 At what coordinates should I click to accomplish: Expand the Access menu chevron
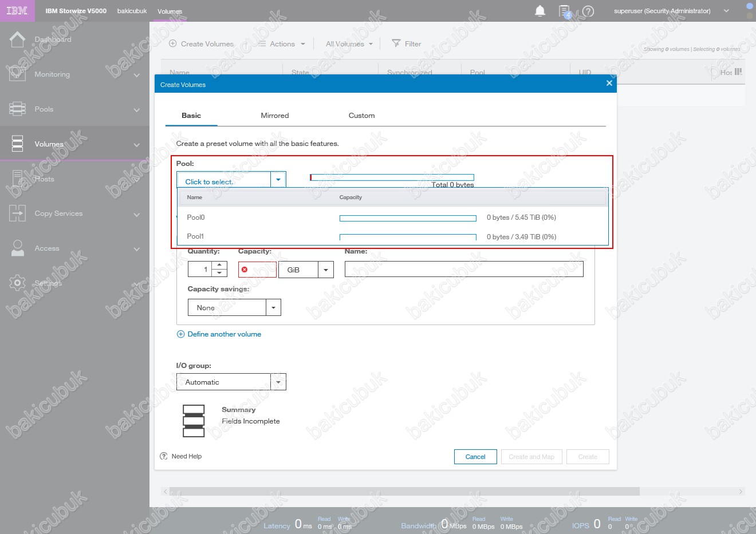click(x=136, y=249)
